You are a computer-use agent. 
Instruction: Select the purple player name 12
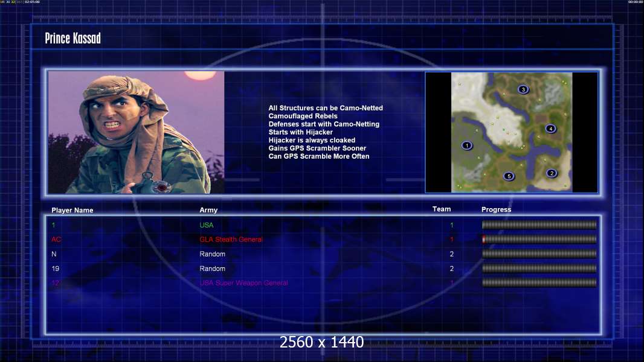point(56,283)
